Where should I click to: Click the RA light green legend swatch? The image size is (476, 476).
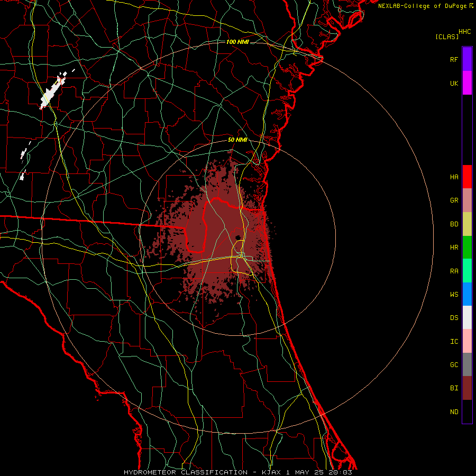[467, 271]
